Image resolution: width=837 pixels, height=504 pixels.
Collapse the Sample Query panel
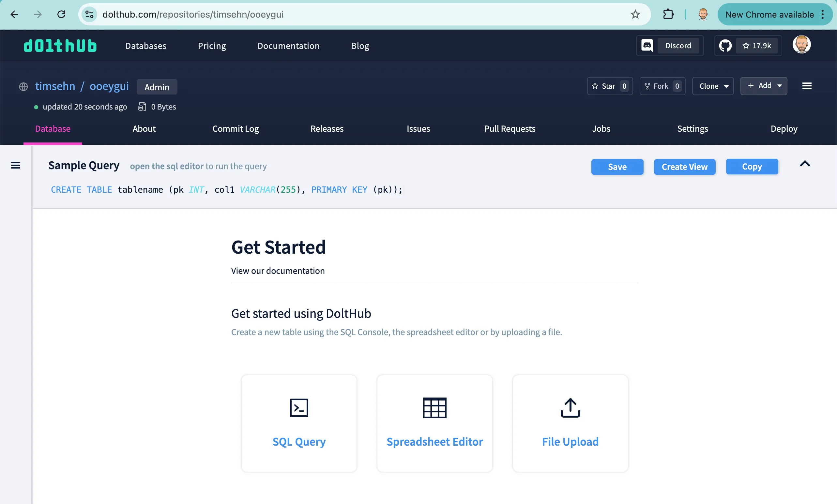click(x=805, y=164)
